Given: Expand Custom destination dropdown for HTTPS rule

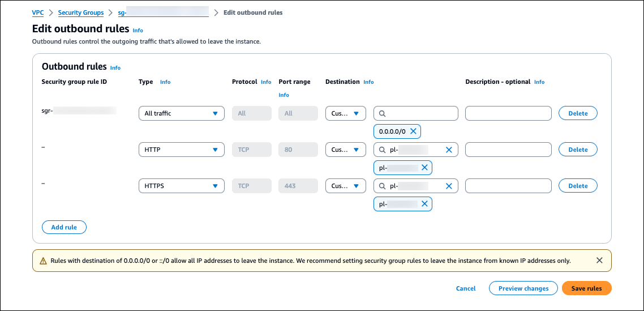Looking at the screenshot, I should [345, 186].
